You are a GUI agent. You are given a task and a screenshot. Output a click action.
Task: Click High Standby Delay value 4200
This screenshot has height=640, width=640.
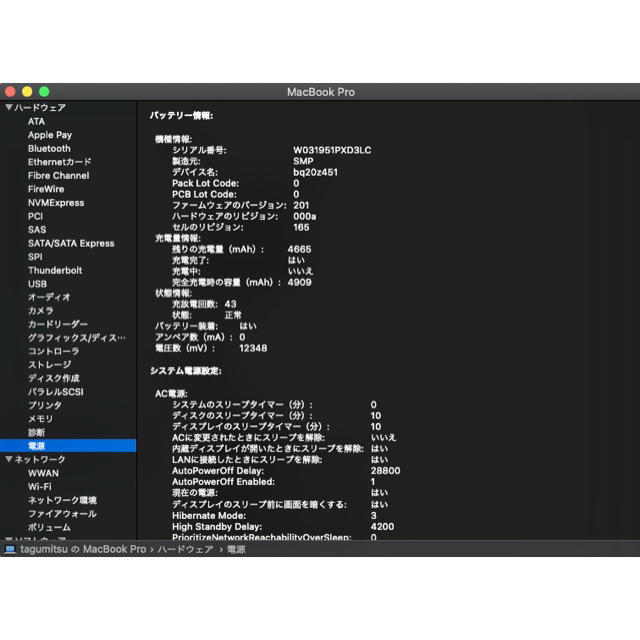point(382,527)
